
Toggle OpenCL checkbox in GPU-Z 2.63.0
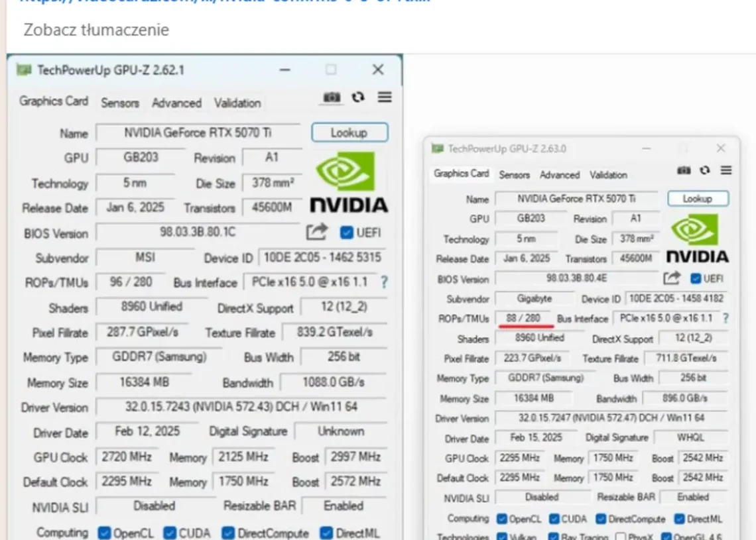(502, 519)
